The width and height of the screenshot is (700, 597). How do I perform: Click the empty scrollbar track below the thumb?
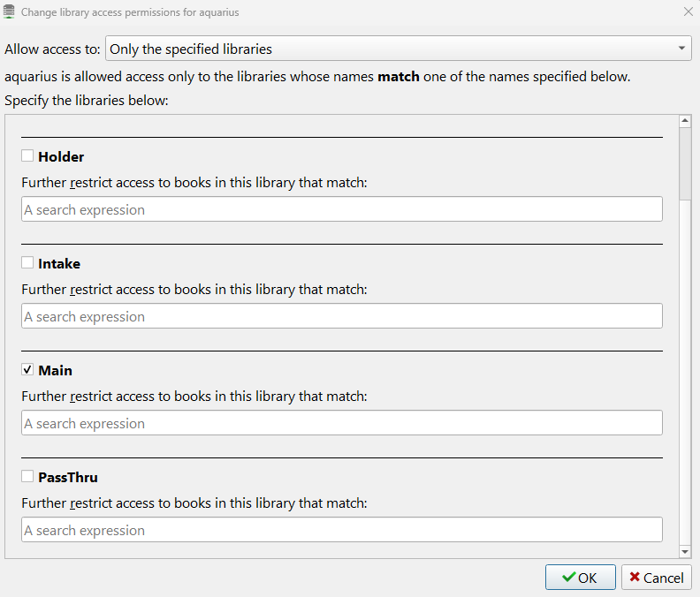[x=685, y=371]
